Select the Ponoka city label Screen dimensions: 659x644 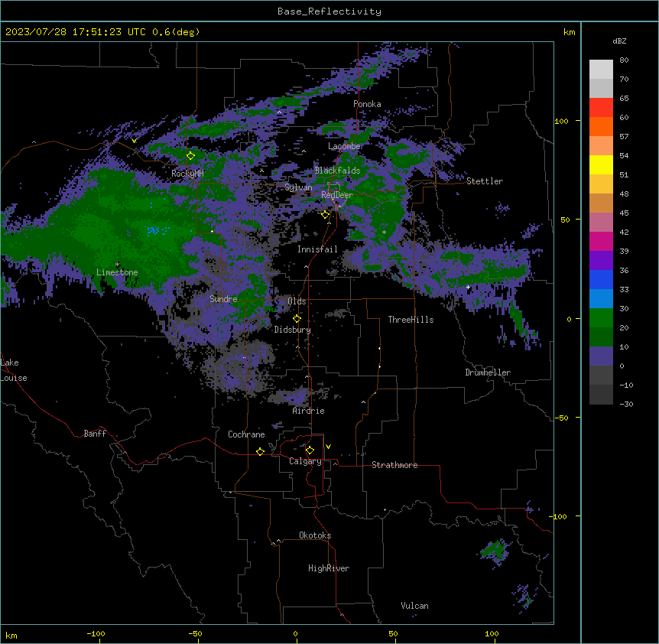pyautogui.click(x=367, y=104)
